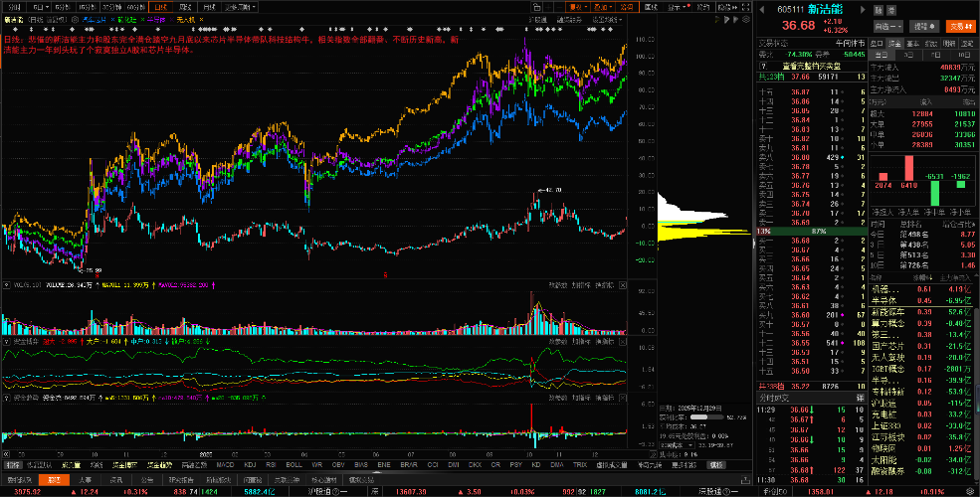This screenshot has width=980, height=497.
Task: Open the 显示 display dropdown
Action: [679, 8]
